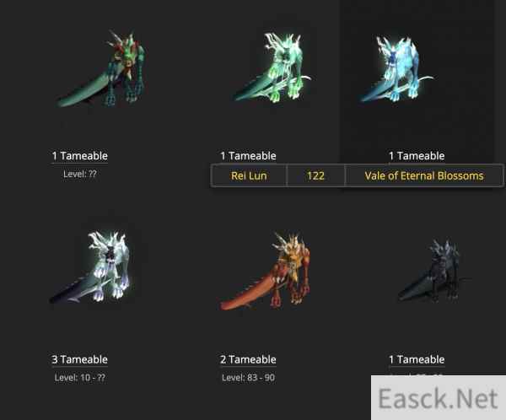Click the level 122 cell in tooltip
Screen dimensions: 506x420
coord(315,175)
